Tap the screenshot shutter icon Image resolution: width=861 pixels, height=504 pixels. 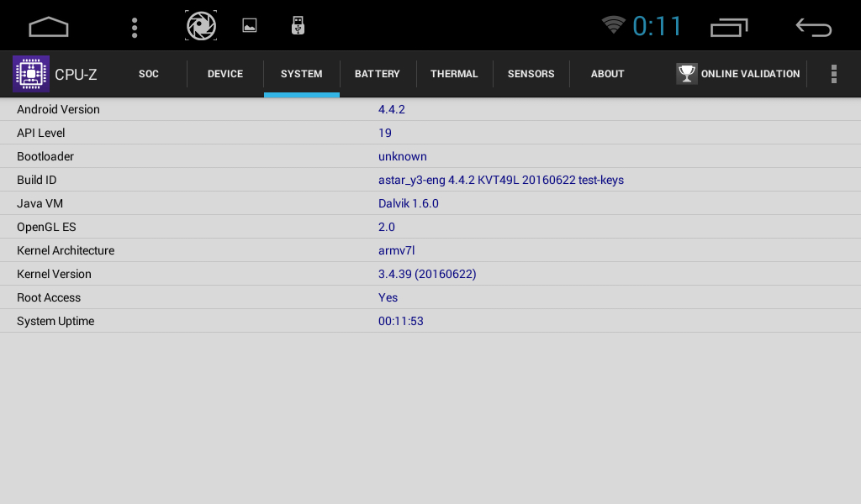point(201,26)
